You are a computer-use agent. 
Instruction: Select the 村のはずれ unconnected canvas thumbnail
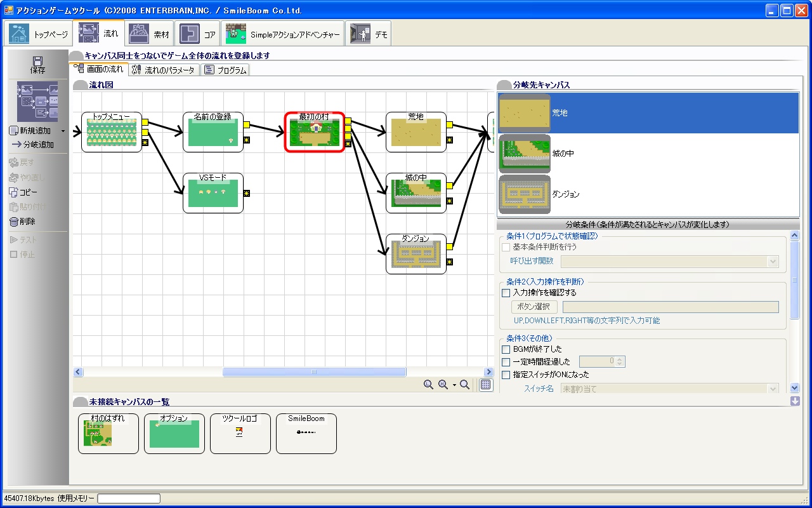(108, 434)
